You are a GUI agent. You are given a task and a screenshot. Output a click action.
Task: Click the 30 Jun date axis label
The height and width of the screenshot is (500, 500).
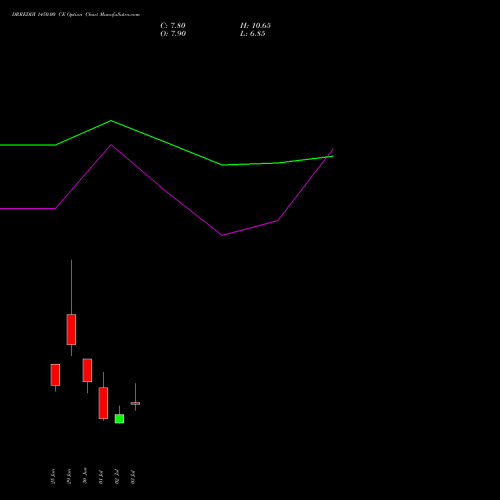point(85,475)
